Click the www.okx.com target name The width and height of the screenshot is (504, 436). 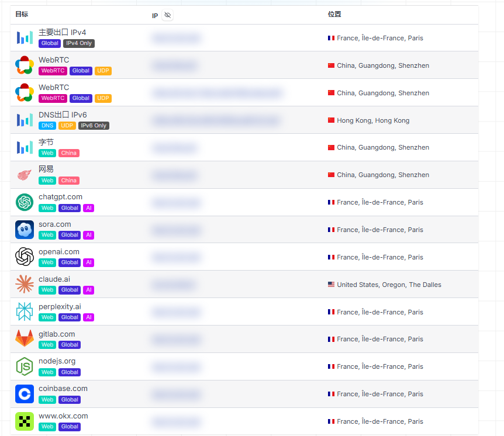coord(63,416)
